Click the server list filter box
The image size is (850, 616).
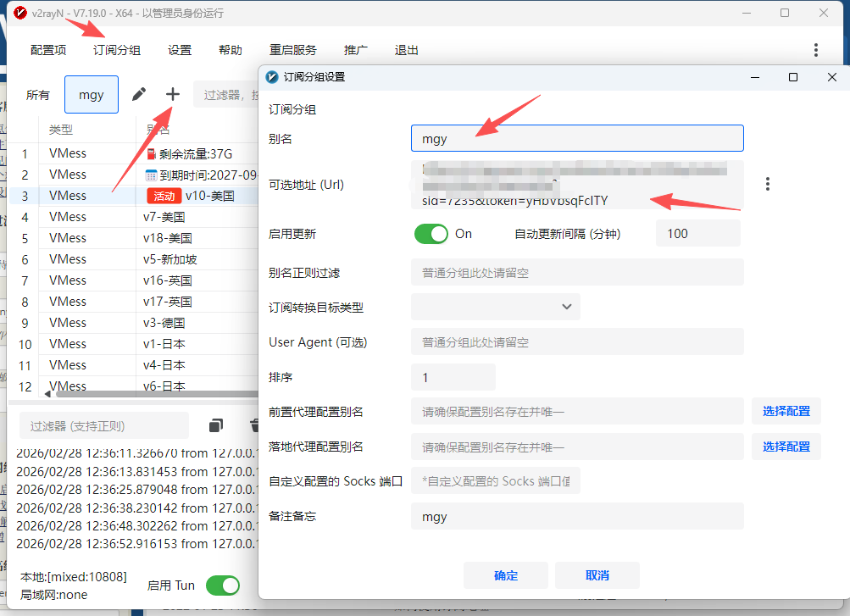click(x=226, y=95)
